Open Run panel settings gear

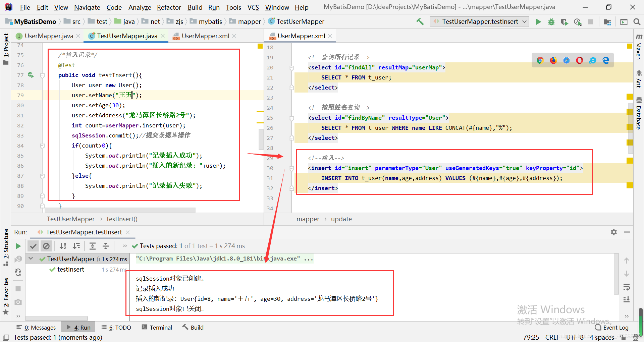614,232
